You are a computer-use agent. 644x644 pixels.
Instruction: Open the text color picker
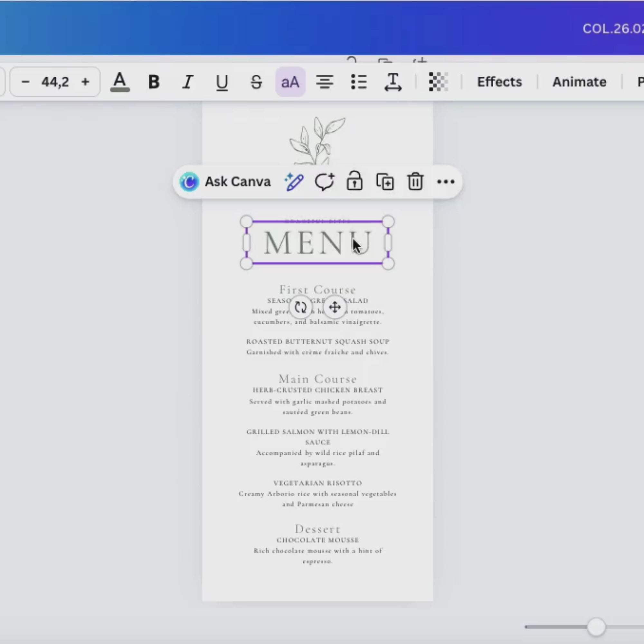120,82
